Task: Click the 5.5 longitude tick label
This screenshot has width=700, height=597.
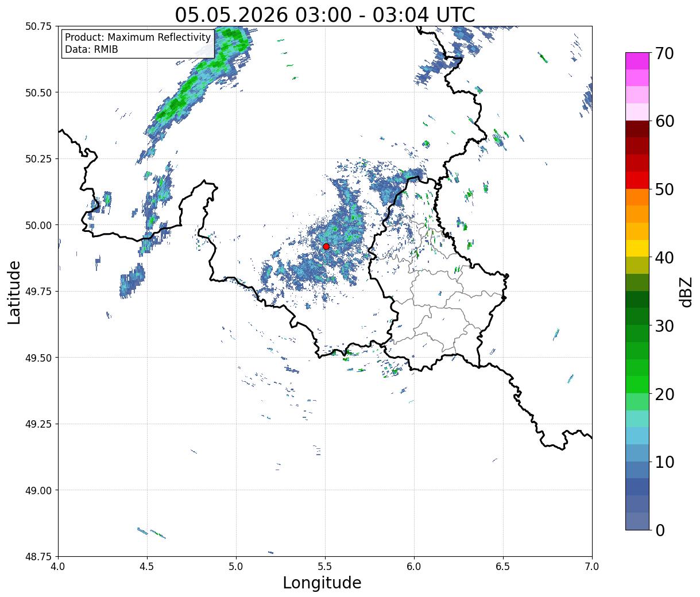Action: pyautogui.click(x=325, y=566)
